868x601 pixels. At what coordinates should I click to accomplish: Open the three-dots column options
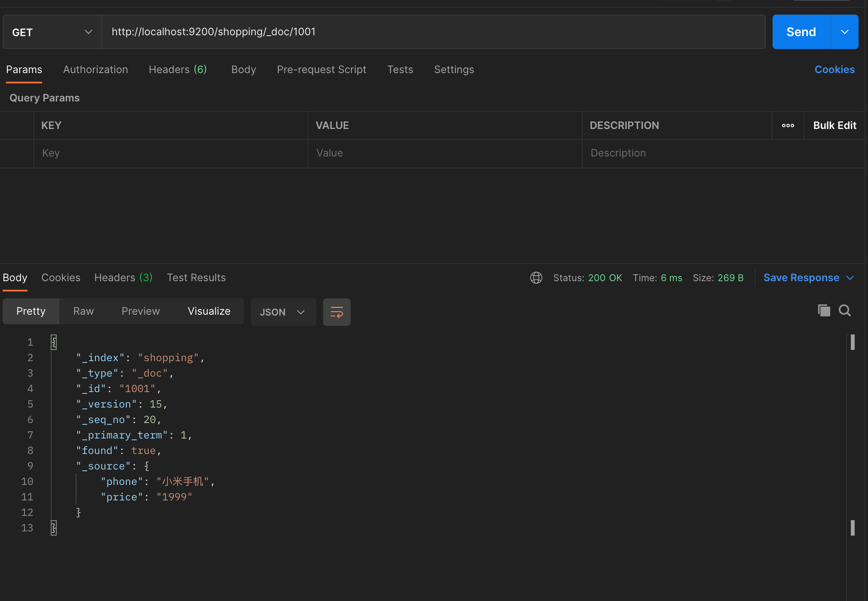788,126
